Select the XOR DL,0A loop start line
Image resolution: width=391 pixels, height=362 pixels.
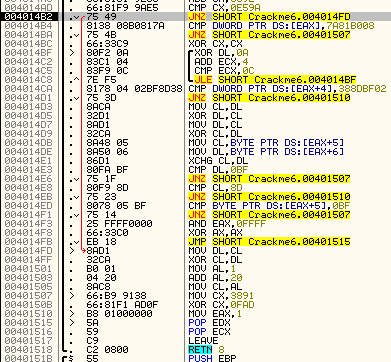pos(221,53)
